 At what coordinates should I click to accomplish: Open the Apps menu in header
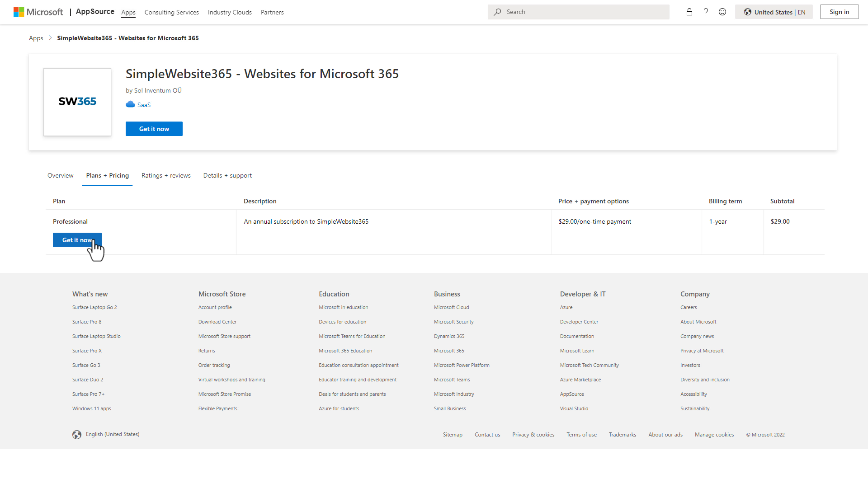(128, 13)
